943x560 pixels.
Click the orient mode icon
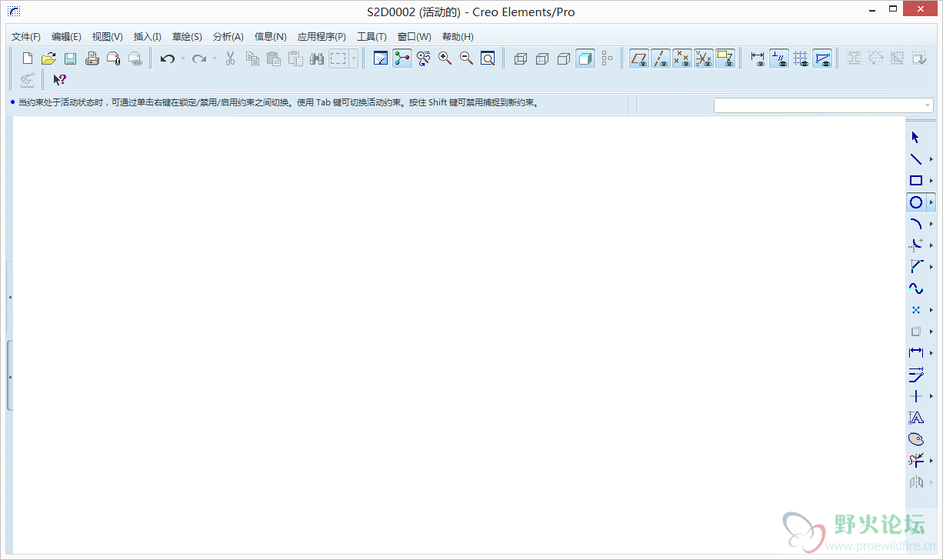(x=423, y=58)
